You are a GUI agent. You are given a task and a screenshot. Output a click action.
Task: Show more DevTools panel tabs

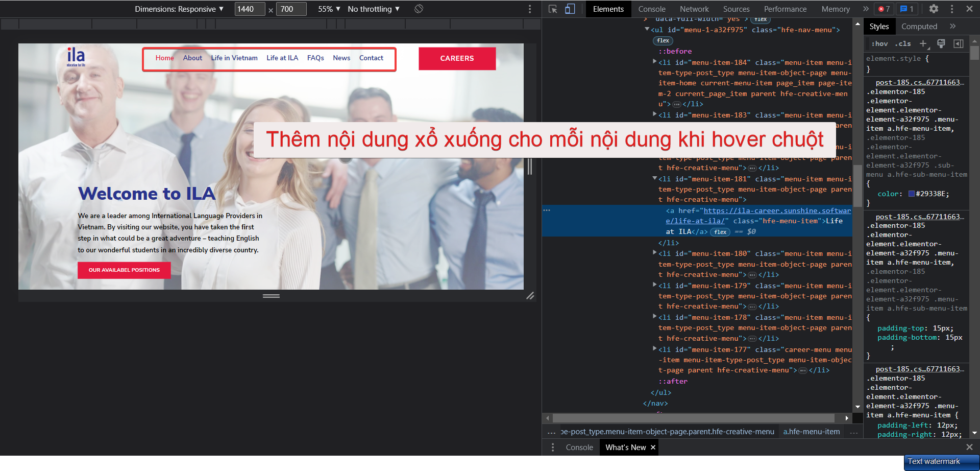coord(866,9)
